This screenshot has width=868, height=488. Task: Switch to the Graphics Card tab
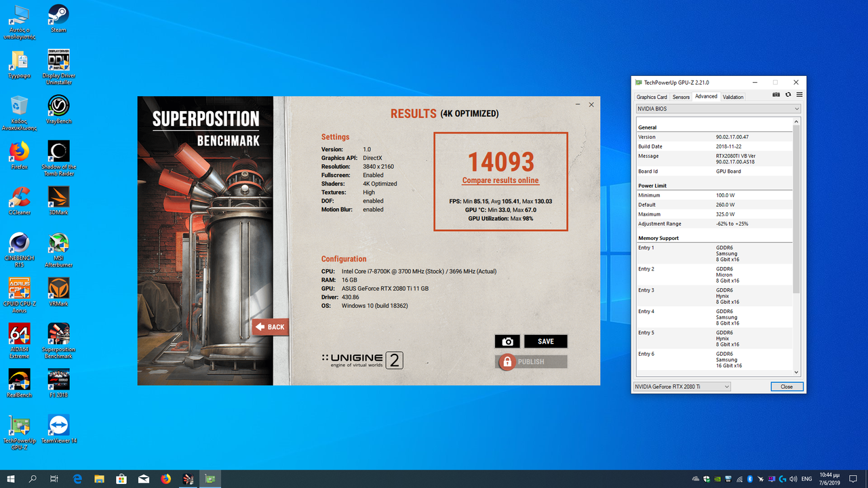coord(652,97)
